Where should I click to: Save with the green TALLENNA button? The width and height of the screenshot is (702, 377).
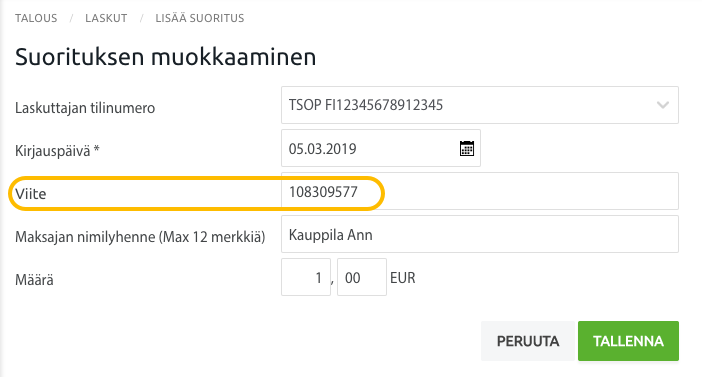[629, 341]
